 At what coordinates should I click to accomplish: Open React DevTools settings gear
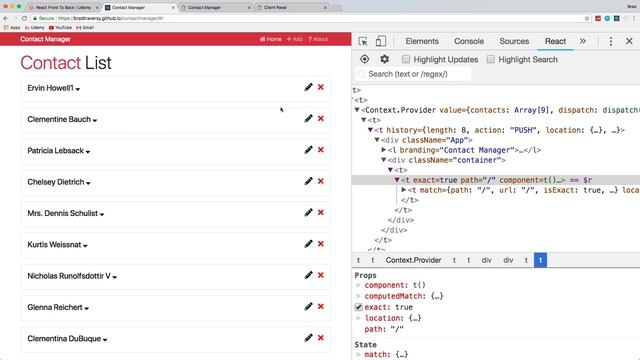pyautogui.click(x=384, y=59)
